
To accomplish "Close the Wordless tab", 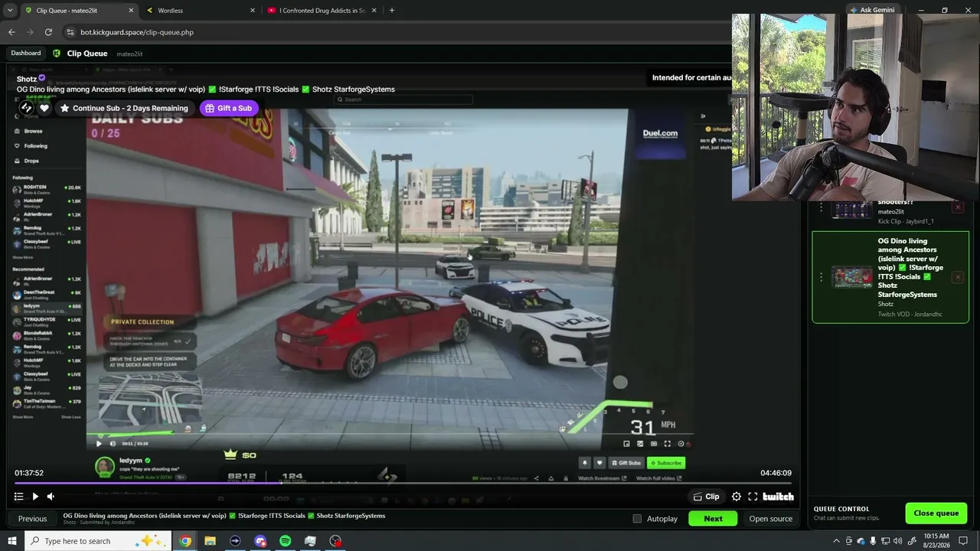I will click(253, 11).
